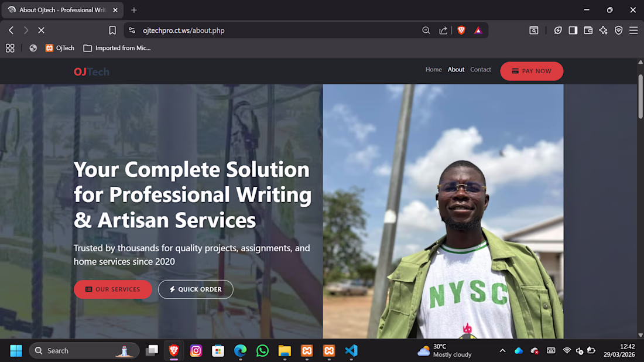Click the Brave browser taskbar icon
Viewport: 644px width, 362px height.
[174, 350]
